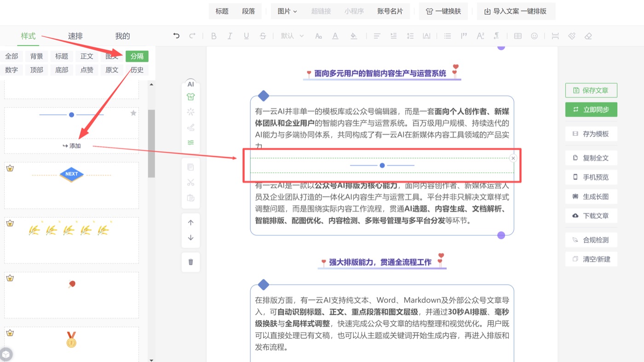Expand the 图片 dropdown menu
Viewport: 644px width, 362px height.
[287, 11]
